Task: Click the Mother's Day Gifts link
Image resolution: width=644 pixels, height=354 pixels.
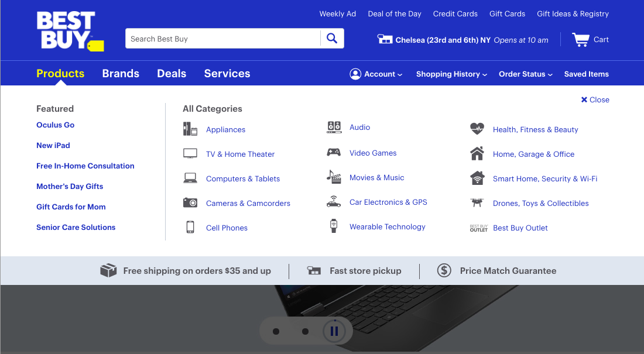Action: click(x=70, y=186)
